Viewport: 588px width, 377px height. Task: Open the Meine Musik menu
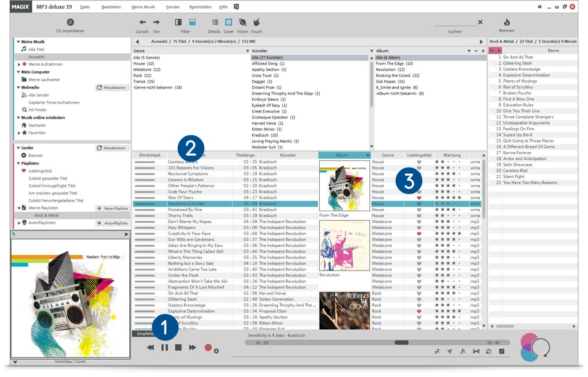click(x=143, y=7)
